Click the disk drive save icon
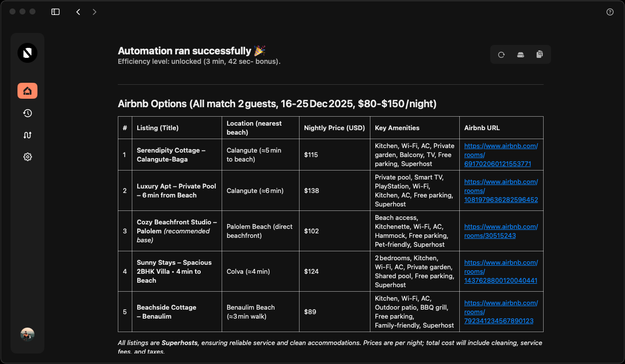This screenshot has height=364, width=625. tap(520, 55)
